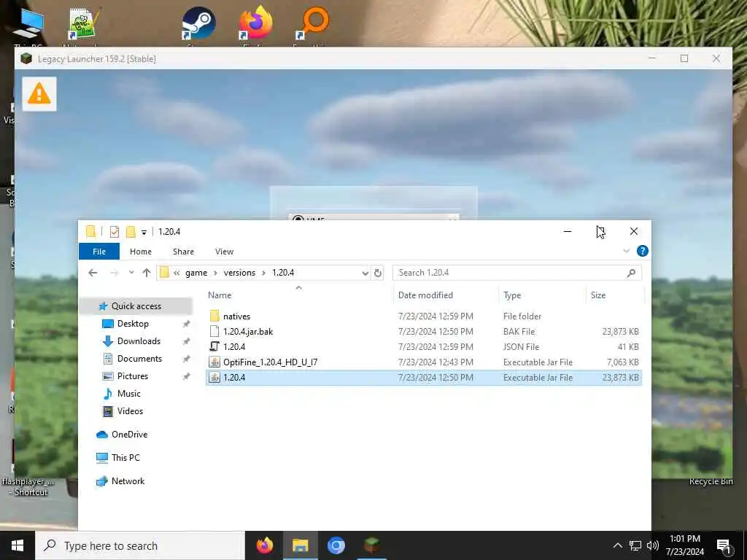This screenshot has width=747, height=560.
Task: Open the notification center icon
Action: pos(724,546)
